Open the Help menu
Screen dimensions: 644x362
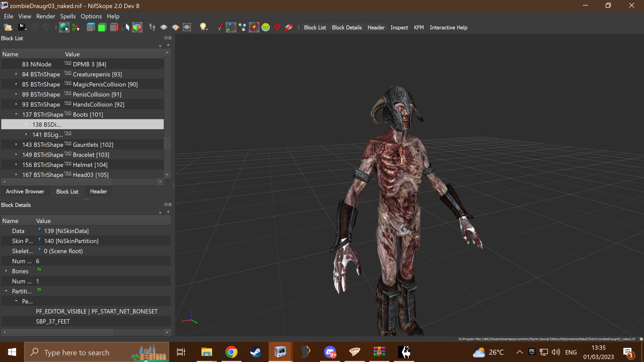pyautogui.click(x=113, y=16)
